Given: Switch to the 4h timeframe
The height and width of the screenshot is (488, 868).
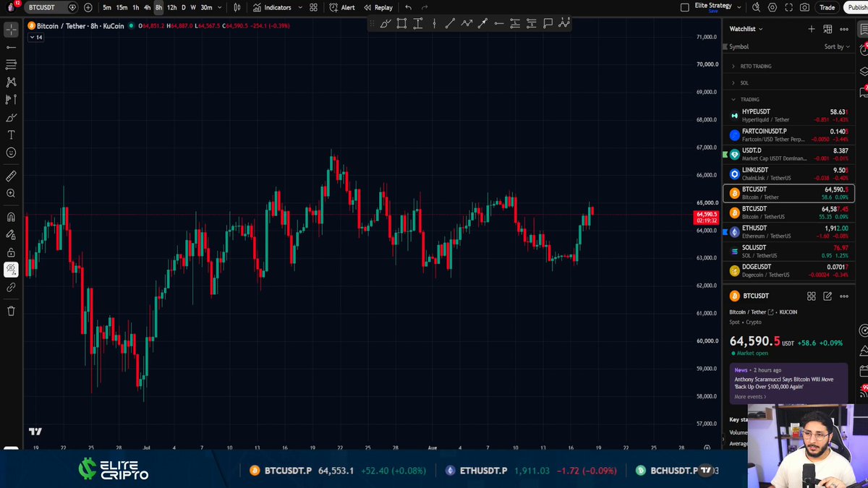Looking at the screenshot, I should pyautogui.click(x=147, y=7).
